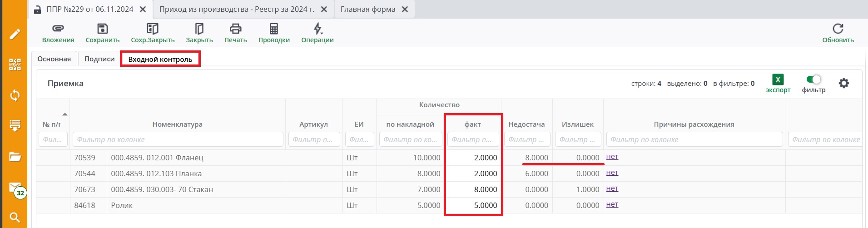Viewport: 868px width, 228px height.
Task: Open the mail icon with 32 badge
Action: pyautogui.click(x=15, y=188)
